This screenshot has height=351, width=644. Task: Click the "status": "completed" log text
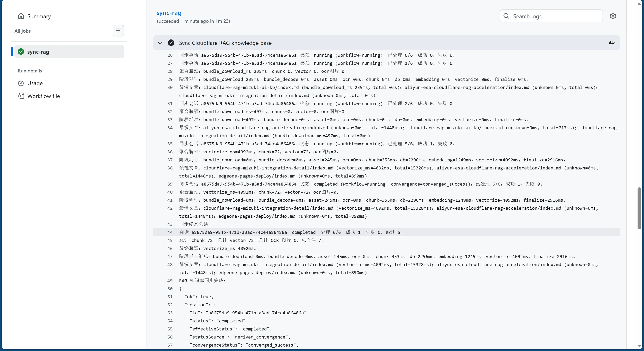[x=219, y=321]
